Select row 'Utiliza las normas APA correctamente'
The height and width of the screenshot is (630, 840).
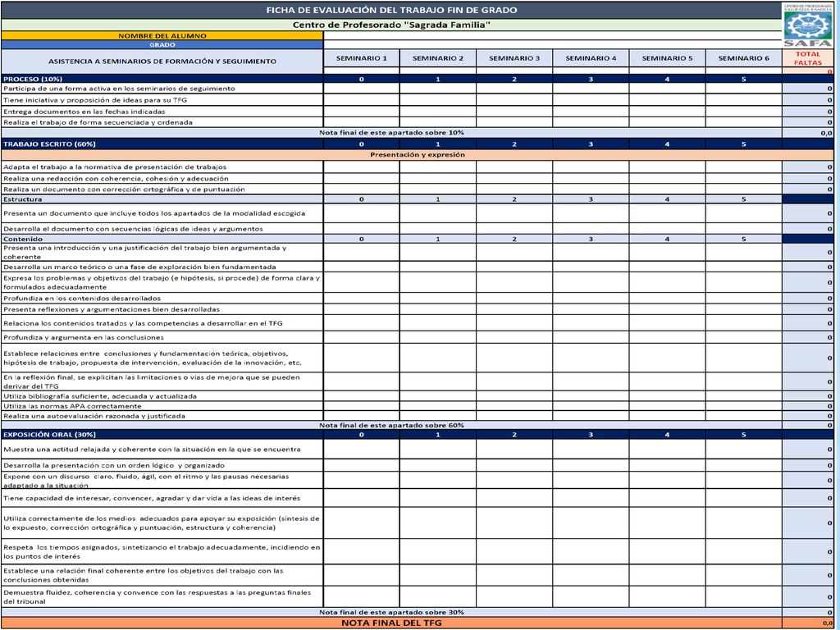coord(418,406)
